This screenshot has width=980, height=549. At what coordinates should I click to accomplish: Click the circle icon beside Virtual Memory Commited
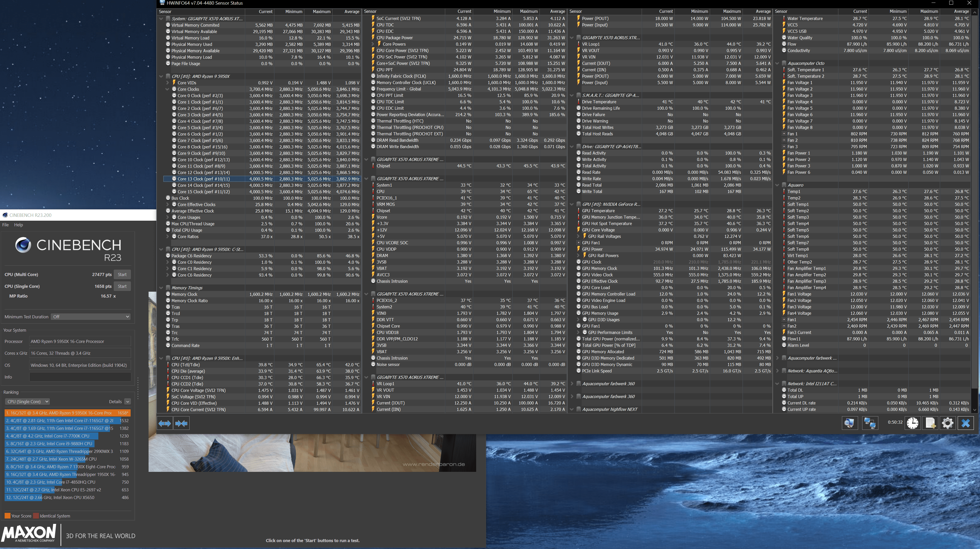point(168,25)
